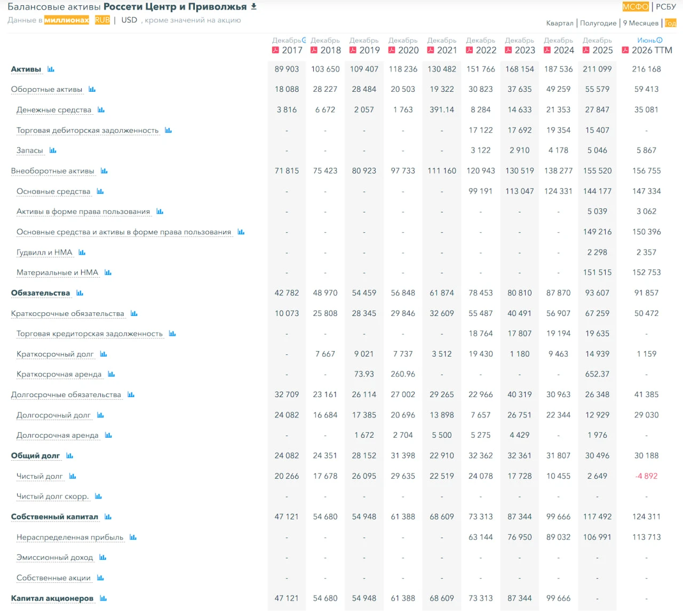Show chart for Внеоборотные активы
Image resolution: width=683 pixels, height=616 pixels.
[x=104, y=171]
